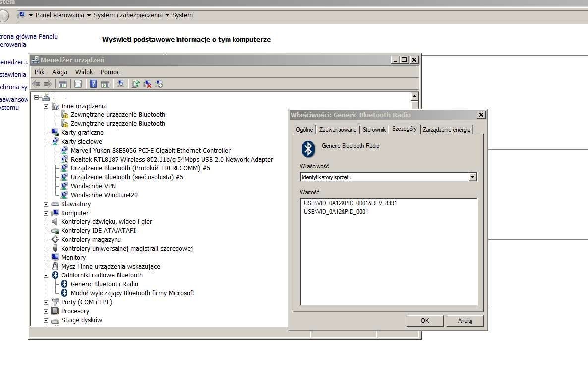
Task: Select the Szczegóły tab
Action: pyautogui.click(x=404, y=129)
